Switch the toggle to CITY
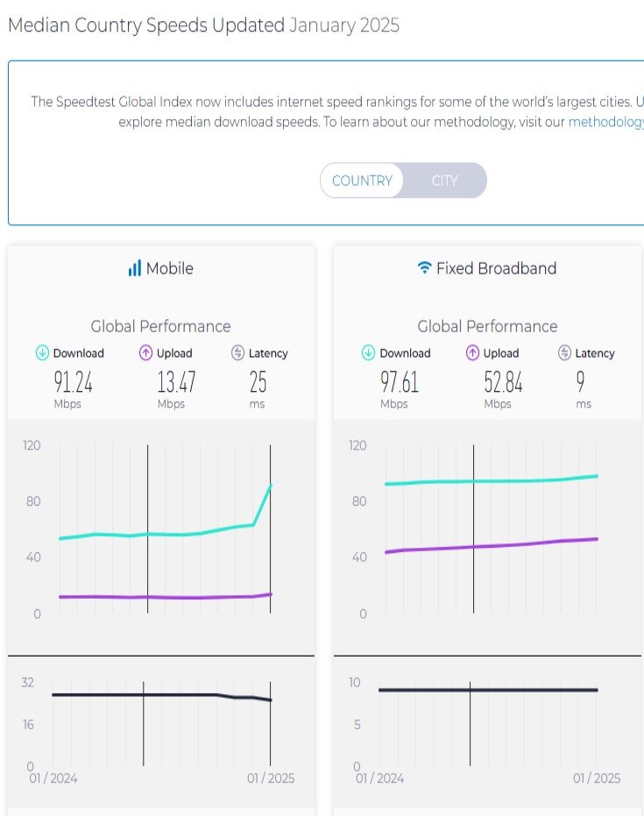 [445, 181]
